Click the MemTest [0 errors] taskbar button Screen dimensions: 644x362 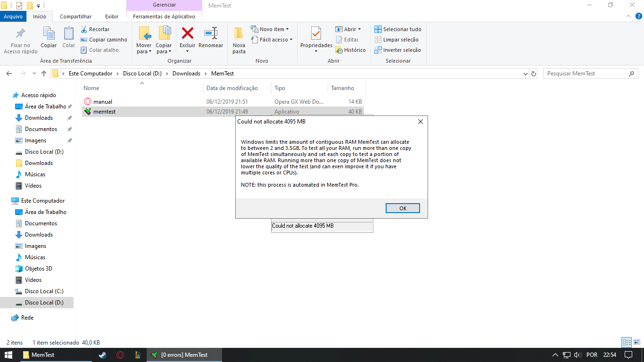(184, 355)
